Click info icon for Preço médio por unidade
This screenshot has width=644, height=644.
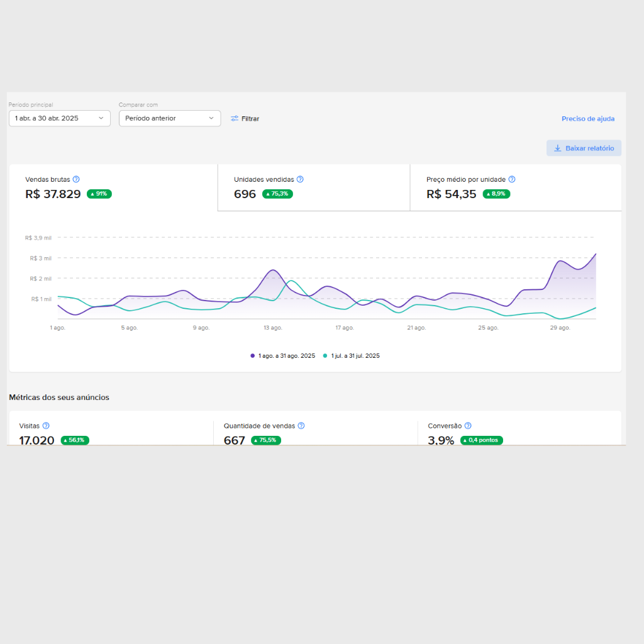coord(512,179)
